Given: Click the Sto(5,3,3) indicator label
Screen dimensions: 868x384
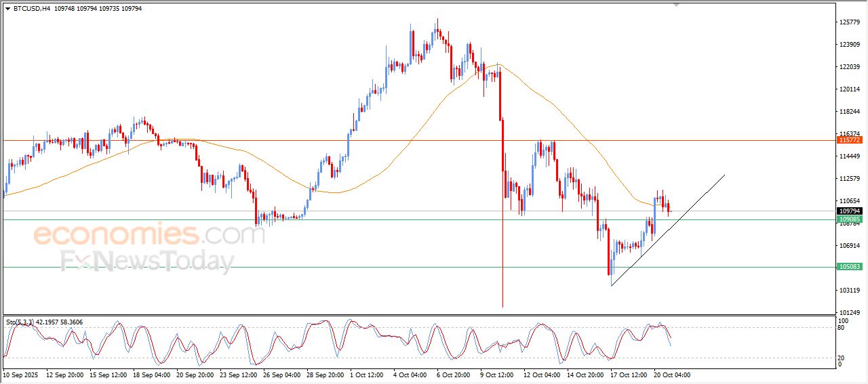Looking at the screenshot, I should [21, 322].
